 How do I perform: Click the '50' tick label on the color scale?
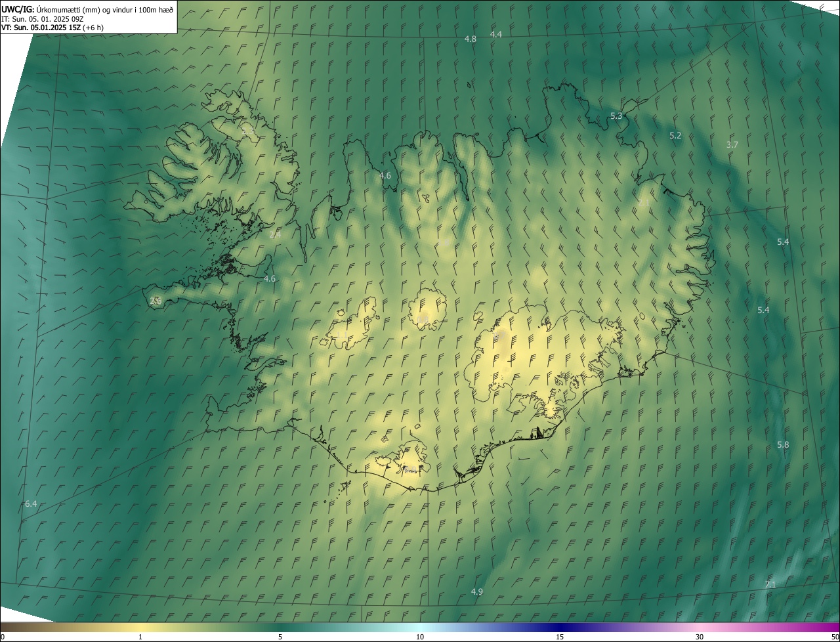[835, 637]
